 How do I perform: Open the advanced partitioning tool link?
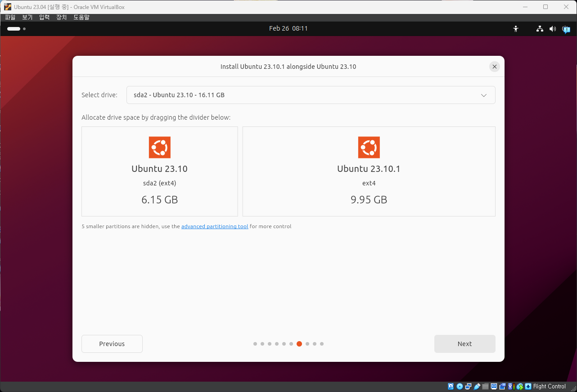click(215, 226)
